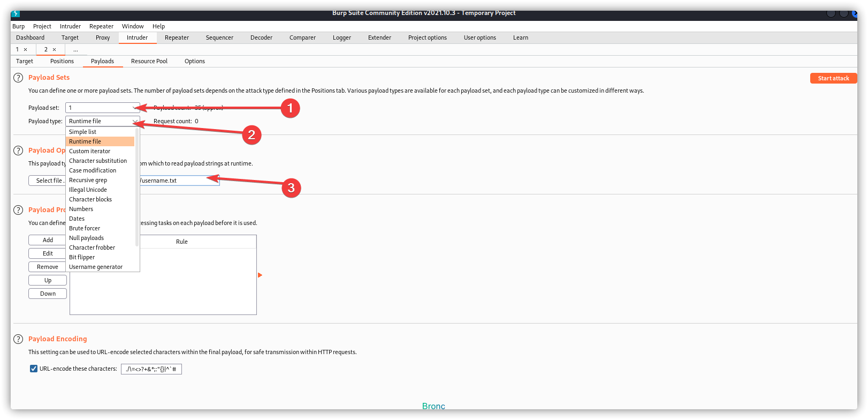The height and width of the screenshot is (420, 868).
Task: Open the Burp menu
Action: click(19, 26)
